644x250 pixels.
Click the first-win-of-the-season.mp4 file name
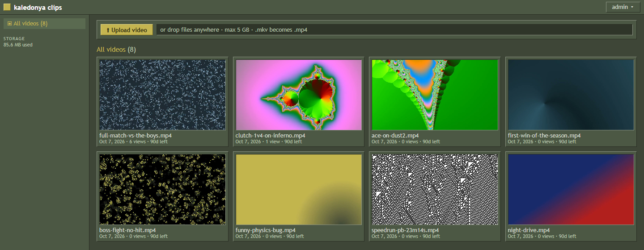click(544, 135)
